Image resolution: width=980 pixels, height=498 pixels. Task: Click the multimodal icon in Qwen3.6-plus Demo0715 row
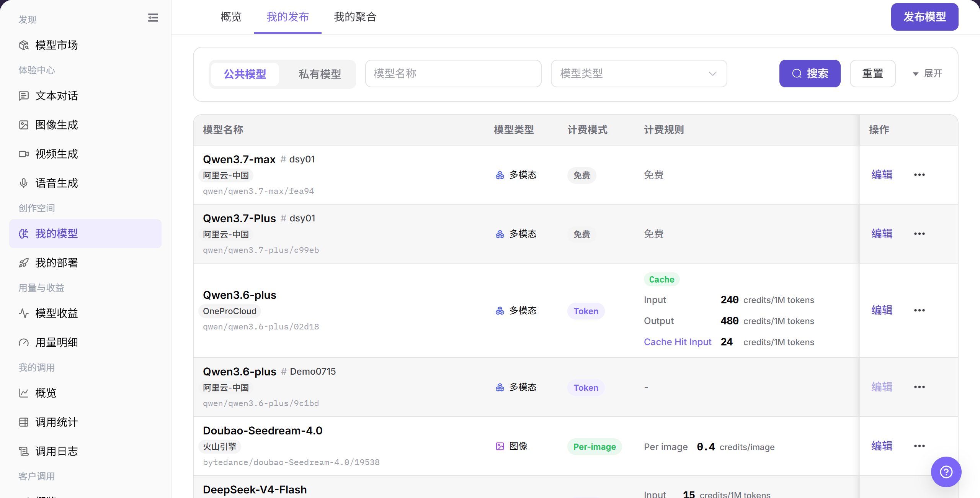point(500,387)
